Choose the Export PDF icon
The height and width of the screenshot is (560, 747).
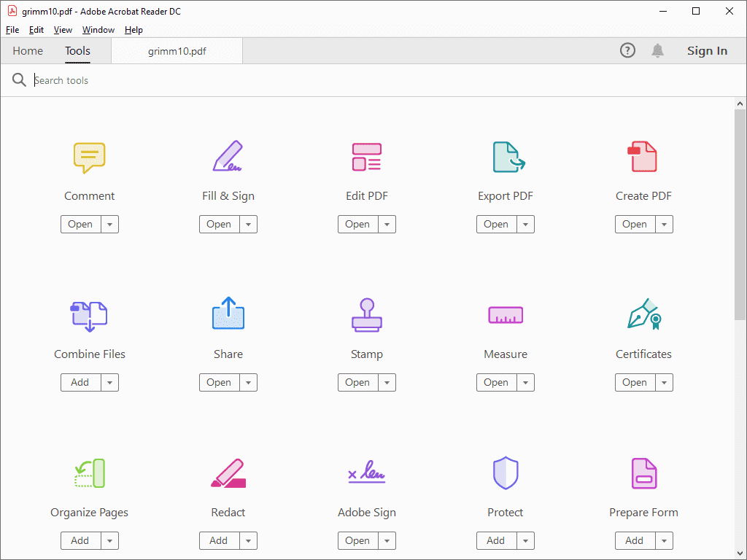pos(508,157)
